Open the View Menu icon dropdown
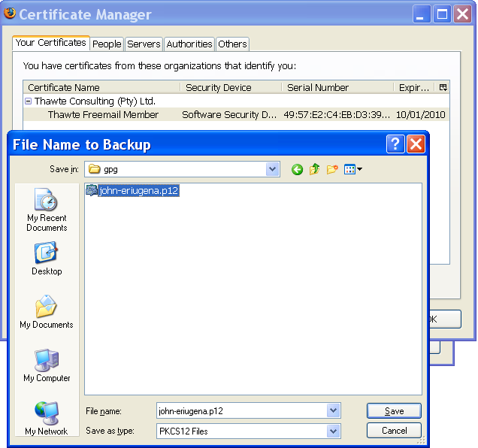The height and width of the screenshot is (448, 478). [x=353, y=169]
